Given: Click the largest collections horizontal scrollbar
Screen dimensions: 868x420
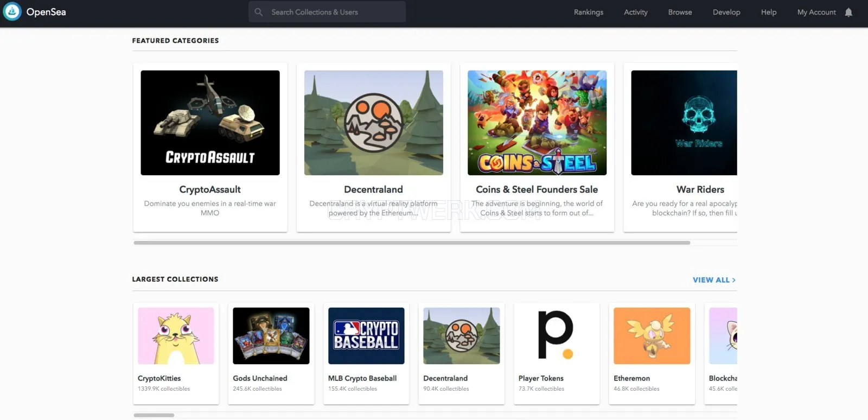Looking at the screenshot, I should [154, 415].
